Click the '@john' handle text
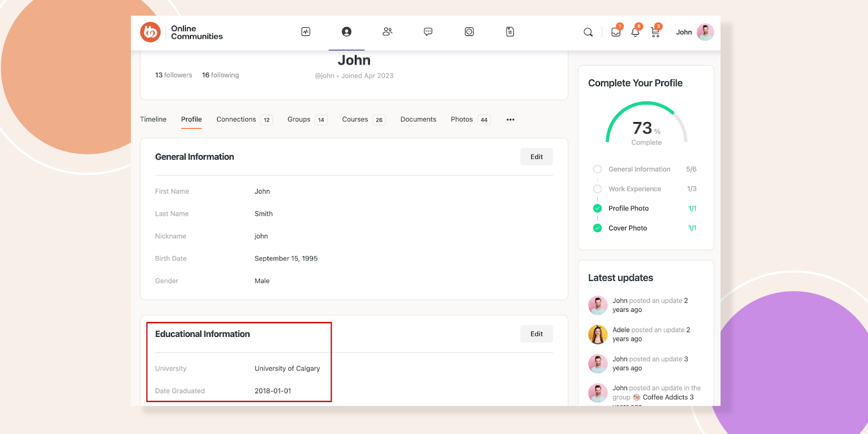The width and height of the screenshot is (868, 434). [324, 76]
